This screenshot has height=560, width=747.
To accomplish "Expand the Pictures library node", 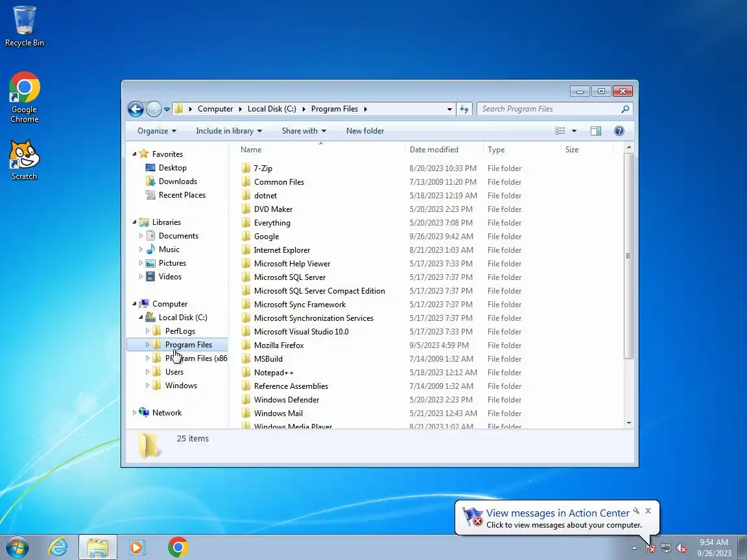I will pos(141,263).
